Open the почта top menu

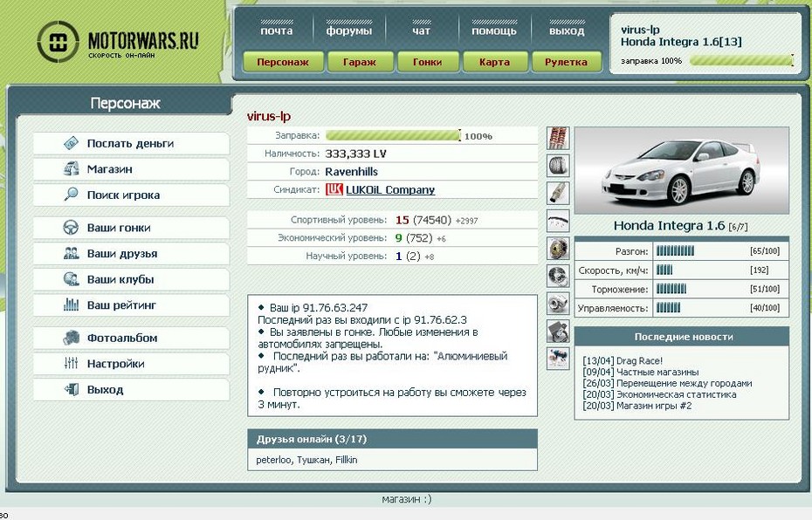tap(277, 31)
